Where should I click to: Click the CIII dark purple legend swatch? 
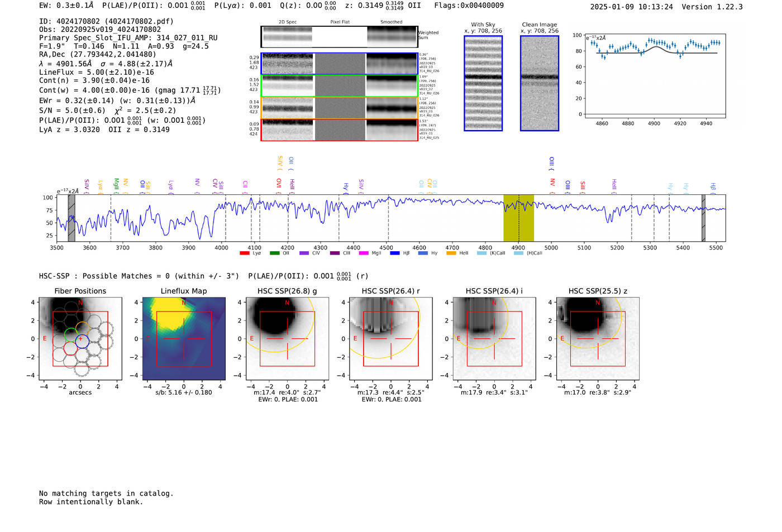(335, 253)
